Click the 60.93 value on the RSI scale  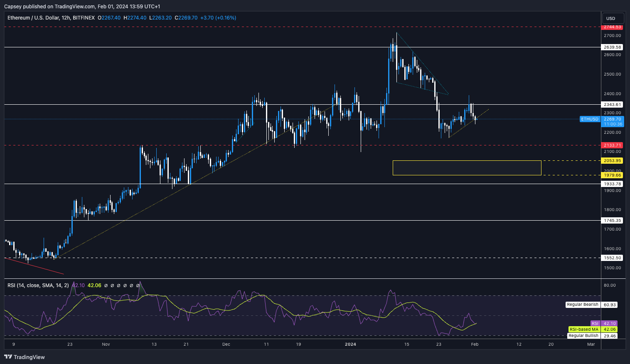[610, 305]
